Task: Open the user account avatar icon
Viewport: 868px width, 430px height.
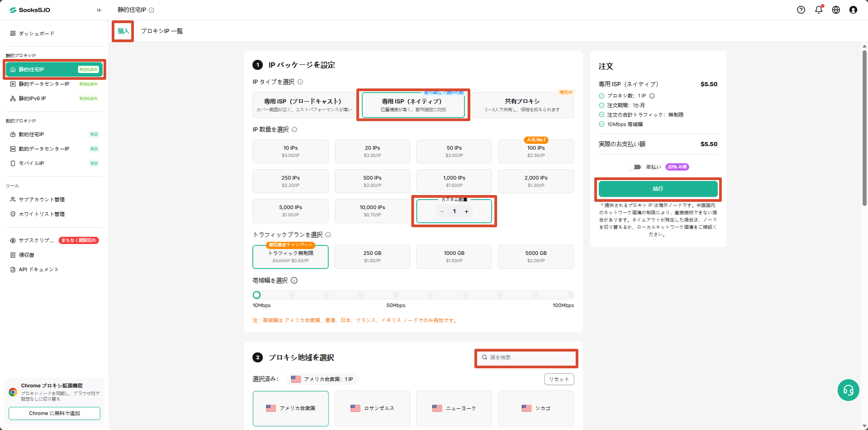Action: (x=853, y=10)
